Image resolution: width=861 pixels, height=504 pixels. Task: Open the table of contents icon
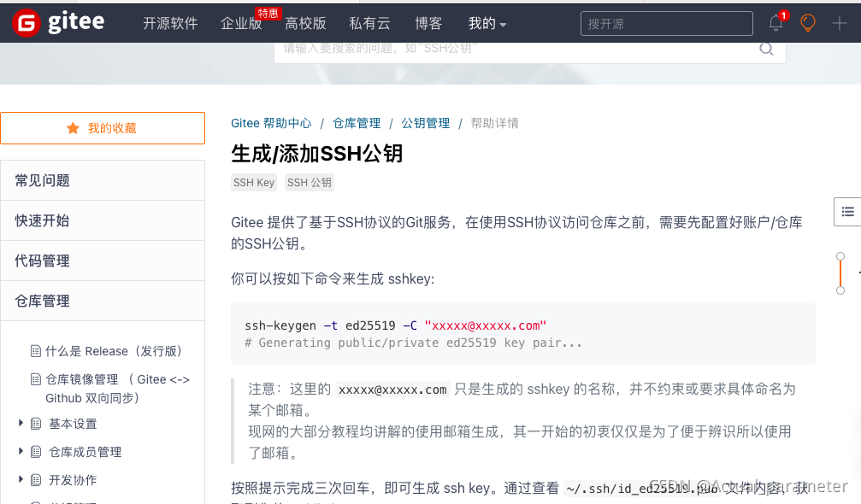pos(847,211)
